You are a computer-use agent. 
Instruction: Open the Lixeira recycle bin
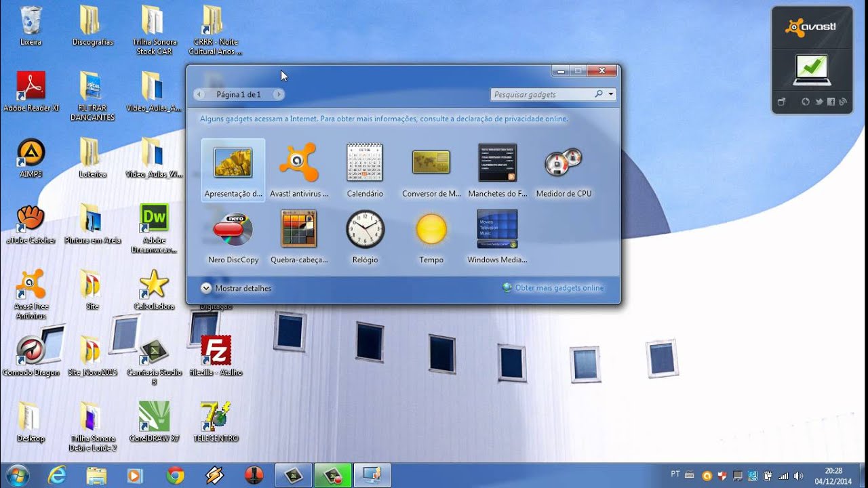(x=31, y=26)
